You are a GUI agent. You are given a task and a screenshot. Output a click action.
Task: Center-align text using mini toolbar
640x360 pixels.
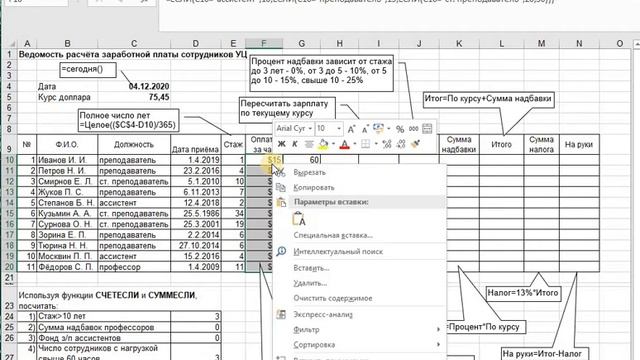coord(309,144)
